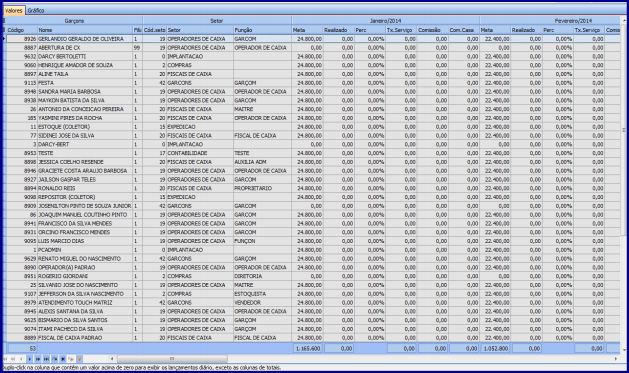Click the grayed filter navigator icon

click(71, 359)
